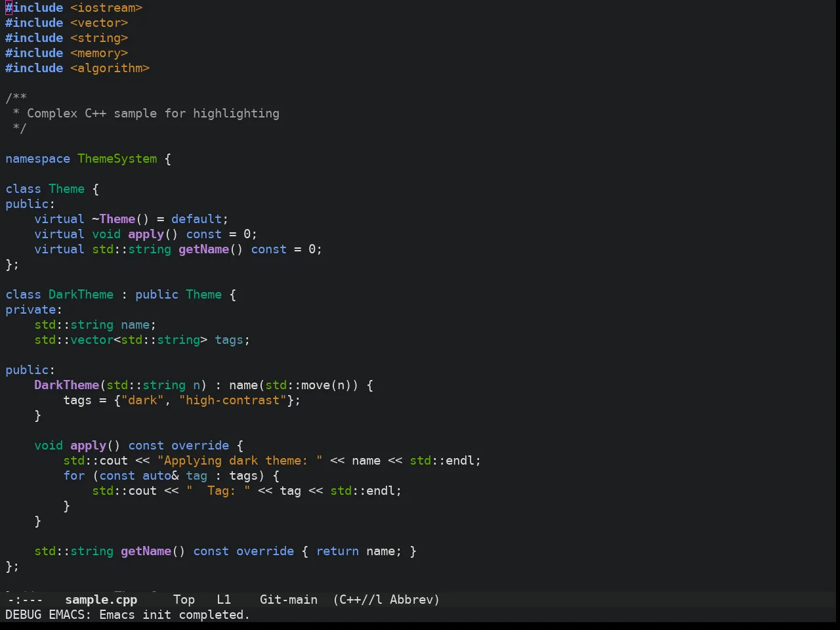Click 'Theme' in 'class Theme {' line
This screenshot has height=630, width=840.
point(66,189)
